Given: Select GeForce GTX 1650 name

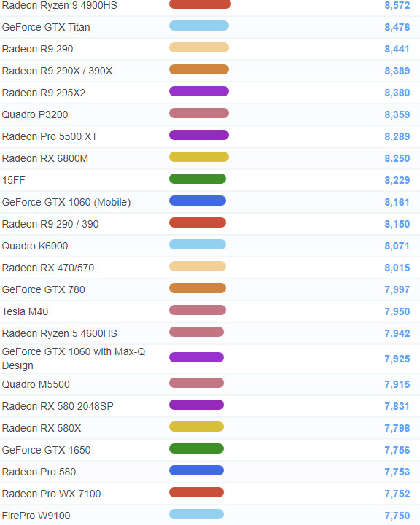Looking at the screenshot, I should [x=46, y=450].
